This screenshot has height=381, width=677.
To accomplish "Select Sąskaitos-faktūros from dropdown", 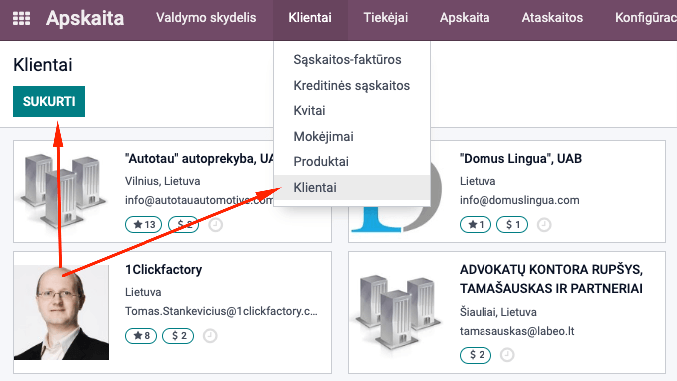I will coord(348,60).
